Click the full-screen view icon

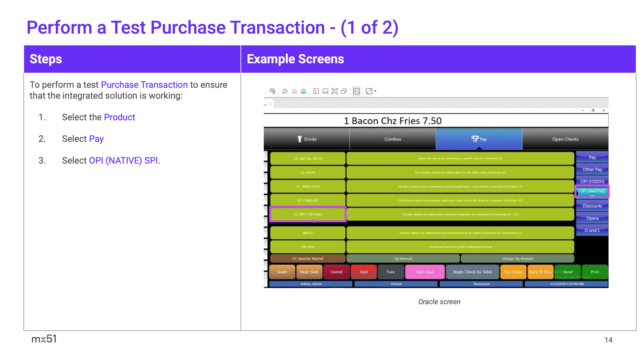point(334,91)
